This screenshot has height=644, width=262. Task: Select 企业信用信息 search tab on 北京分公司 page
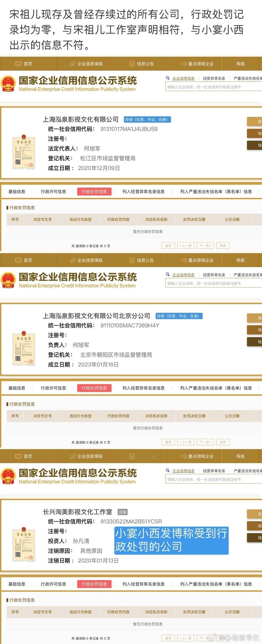tap(183, 275)
